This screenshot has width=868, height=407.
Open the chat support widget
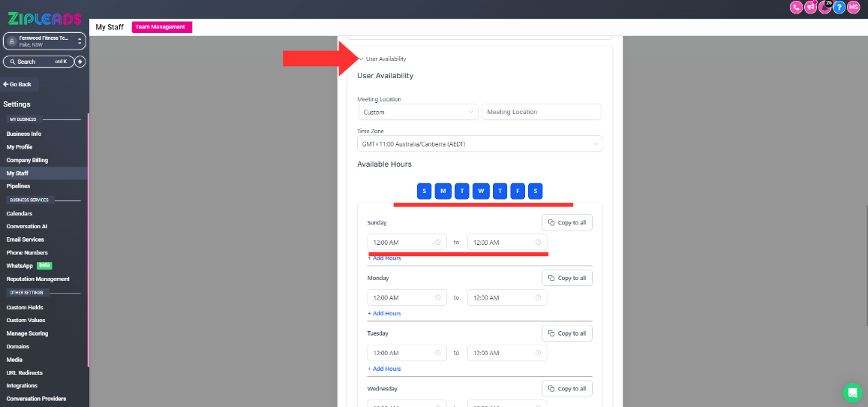pos(852,392)
